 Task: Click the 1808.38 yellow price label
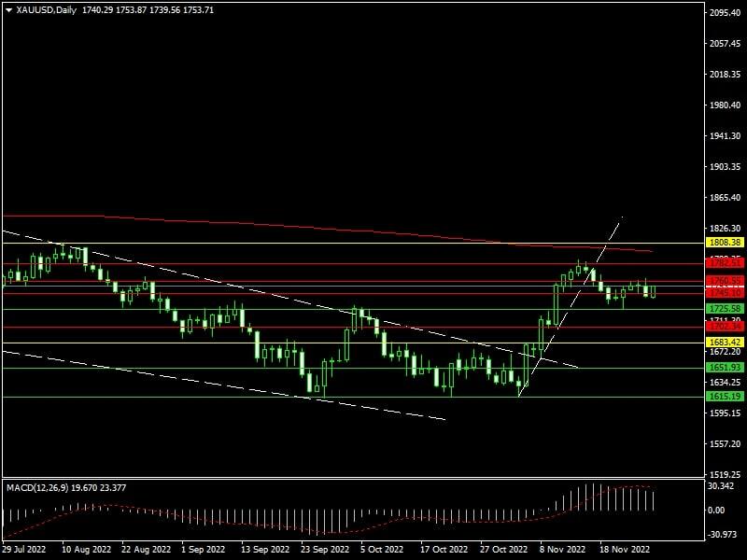point(726,243)
